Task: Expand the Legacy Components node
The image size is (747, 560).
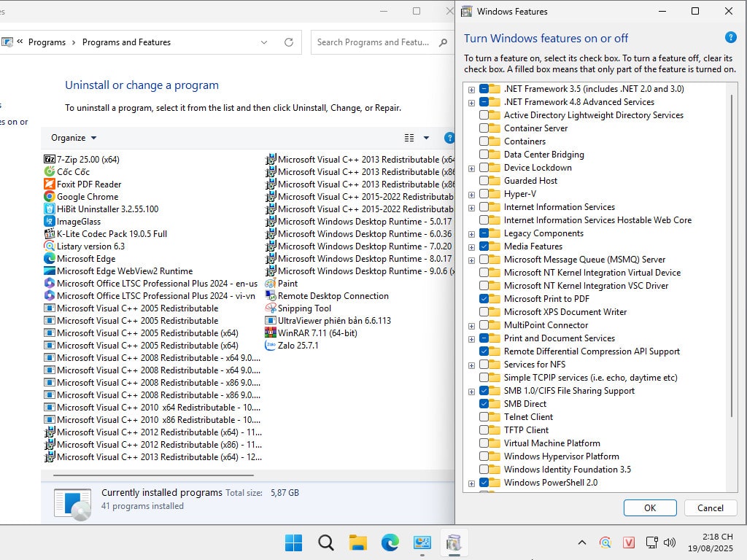Action: [x=471, y=234]
